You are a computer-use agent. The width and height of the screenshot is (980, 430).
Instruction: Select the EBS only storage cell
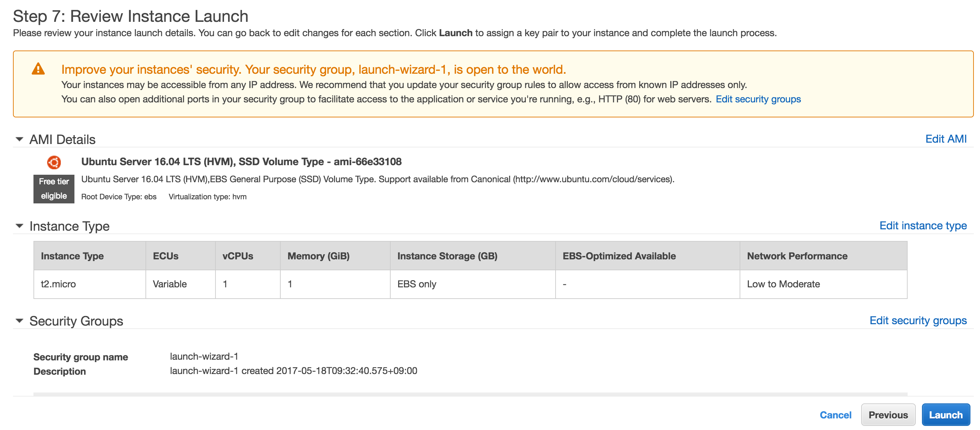click(473, 284)
